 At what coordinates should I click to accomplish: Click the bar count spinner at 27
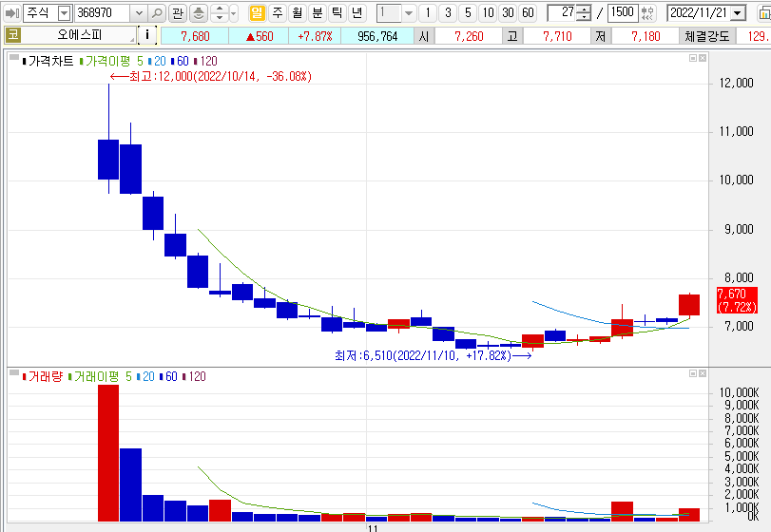pos(583,13)
